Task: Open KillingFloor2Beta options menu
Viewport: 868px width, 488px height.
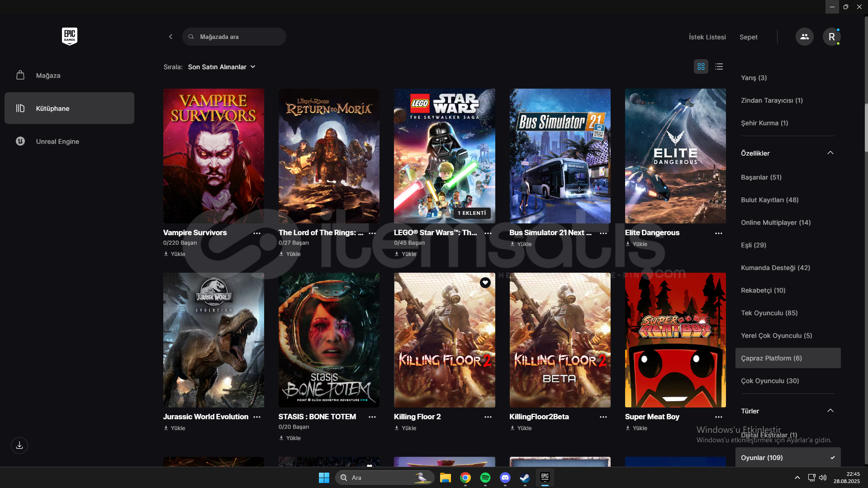Action: coord(603,417)
